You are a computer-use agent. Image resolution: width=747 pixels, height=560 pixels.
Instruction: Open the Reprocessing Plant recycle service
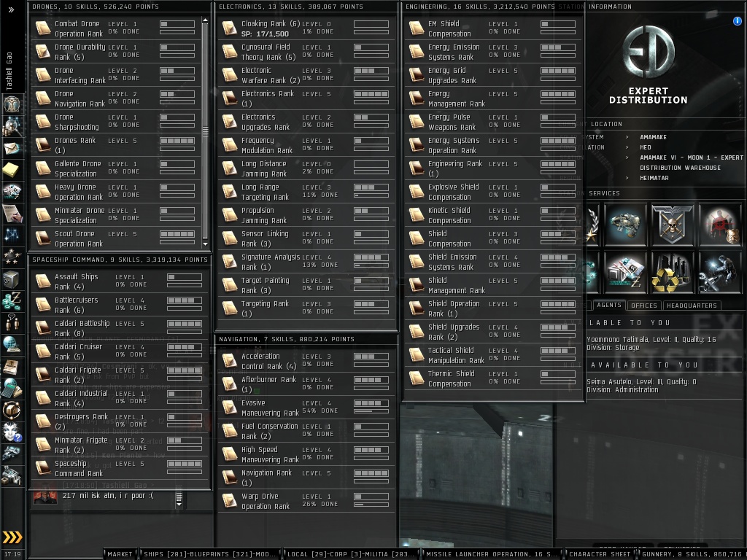pos(673,273)
